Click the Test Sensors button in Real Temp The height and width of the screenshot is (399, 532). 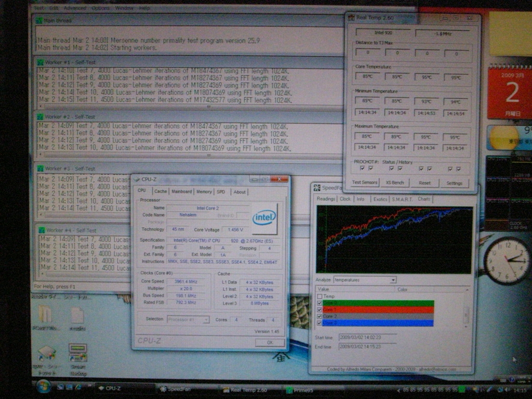(365, 182)
